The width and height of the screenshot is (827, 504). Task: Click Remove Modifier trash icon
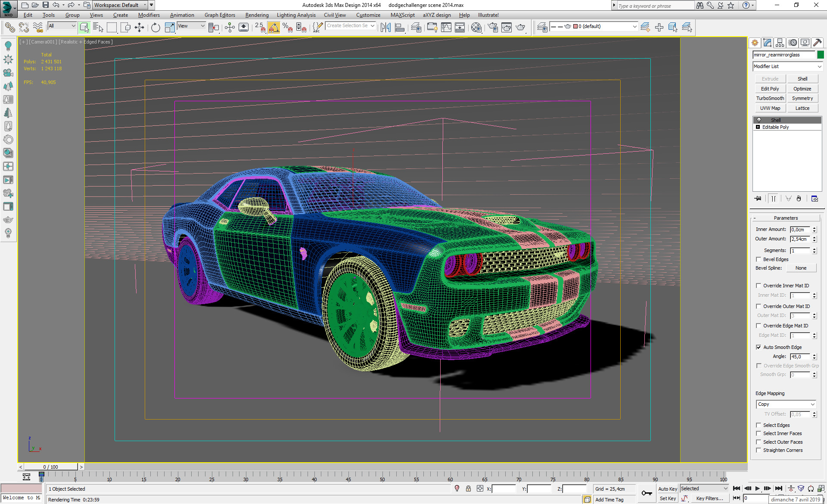[x=799, y=199]
